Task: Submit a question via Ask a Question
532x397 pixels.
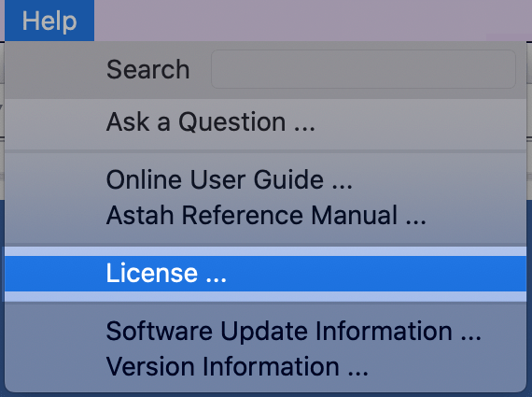Action: (x=265, y=121)
